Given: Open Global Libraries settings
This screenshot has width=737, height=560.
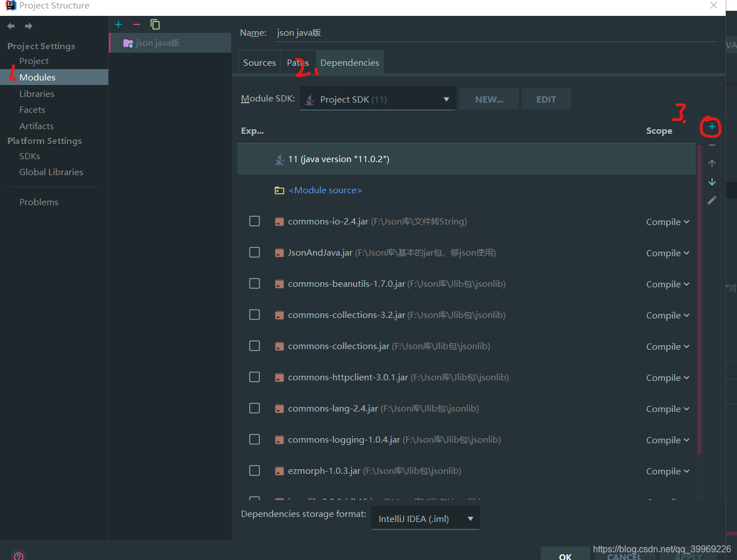Looking at the screenshot, I should tap(51, 172).
